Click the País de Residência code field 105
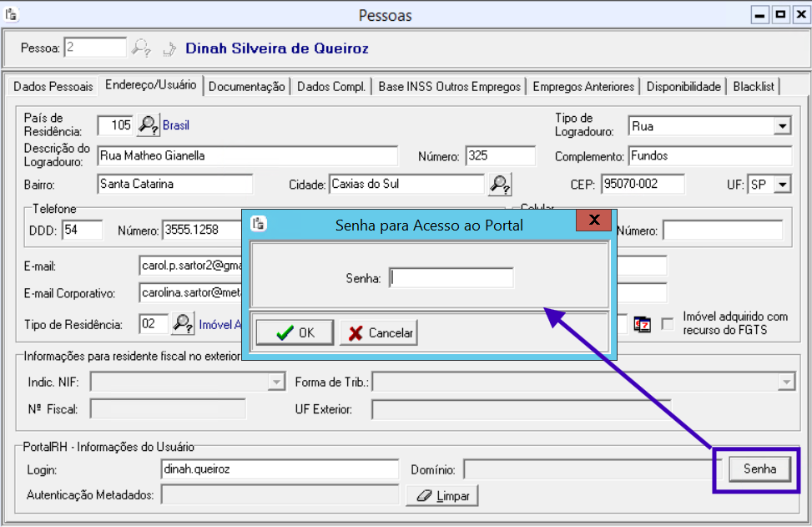The height and width of the screenshot is (527, 812). pyautogui.click(x=115, y=125)
